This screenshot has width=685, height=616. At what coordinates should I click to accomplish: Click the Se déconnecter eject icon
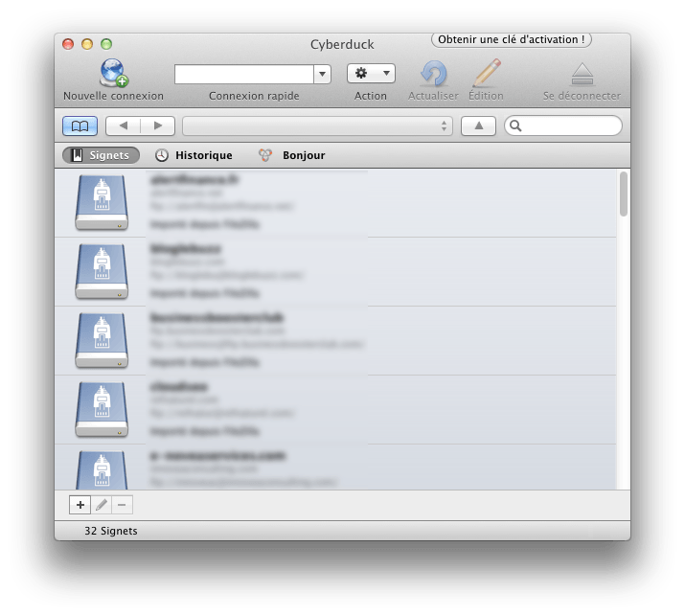(582, 74)
